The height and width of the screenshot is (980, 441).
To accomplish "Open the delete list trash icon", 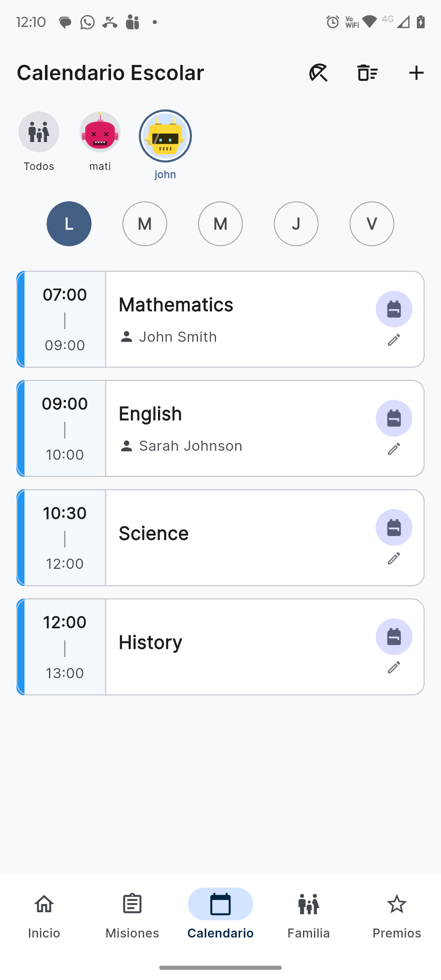I will [367, 73].
